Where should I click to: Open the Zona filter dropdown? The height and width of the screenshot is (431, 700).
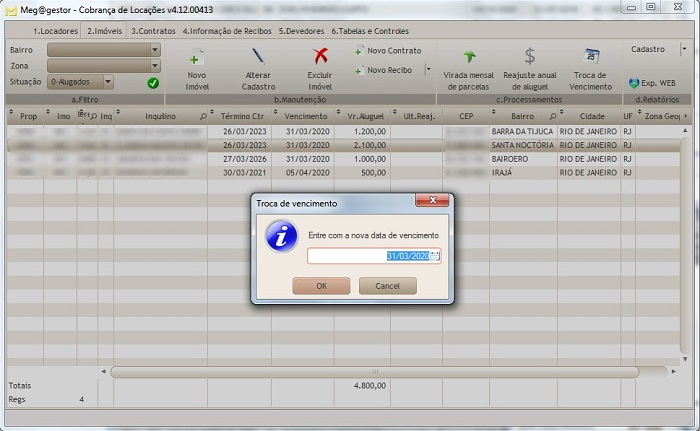click(155, 66)
